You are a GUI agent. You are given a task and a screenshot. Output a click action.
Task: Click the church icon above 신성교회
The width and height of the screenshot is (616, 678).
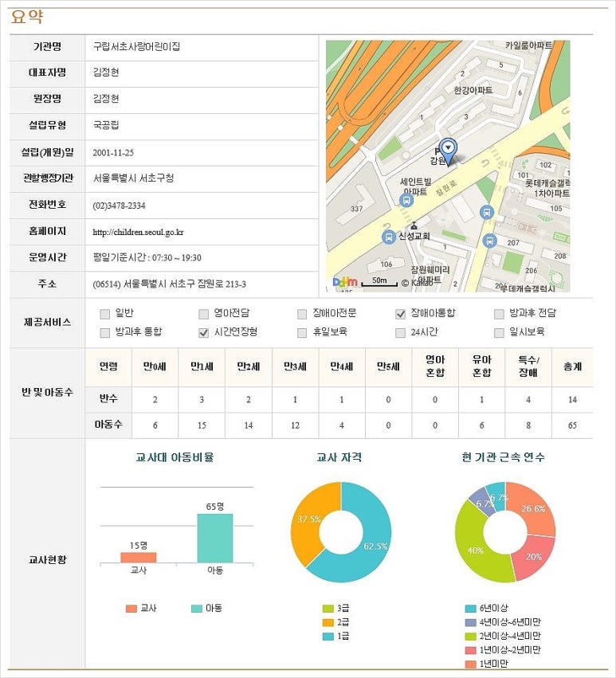pyautogui.click(x=414, y=225)
